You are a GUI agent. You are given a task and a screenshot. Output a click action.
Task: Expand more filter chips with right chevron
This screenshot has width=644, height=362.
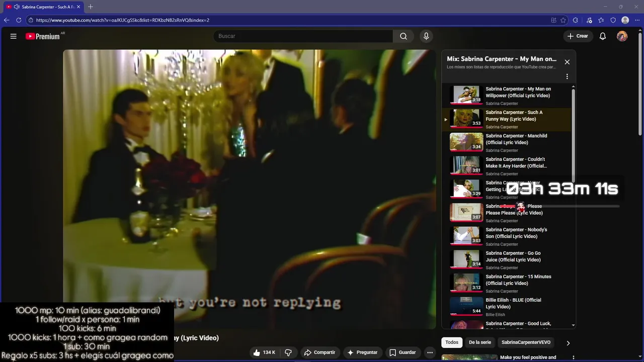pyautogui.click(x=568, y=343)
